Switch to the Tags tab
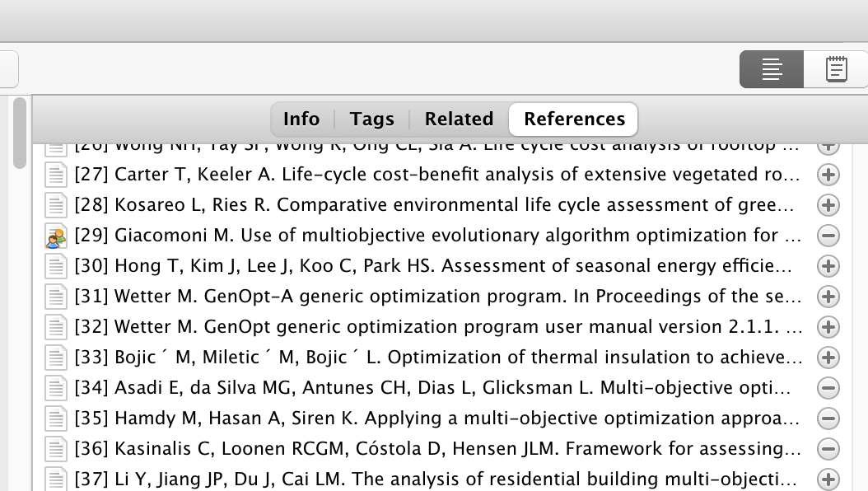The height and width of the screenshot is (491, 868). [x=372, y=119]
